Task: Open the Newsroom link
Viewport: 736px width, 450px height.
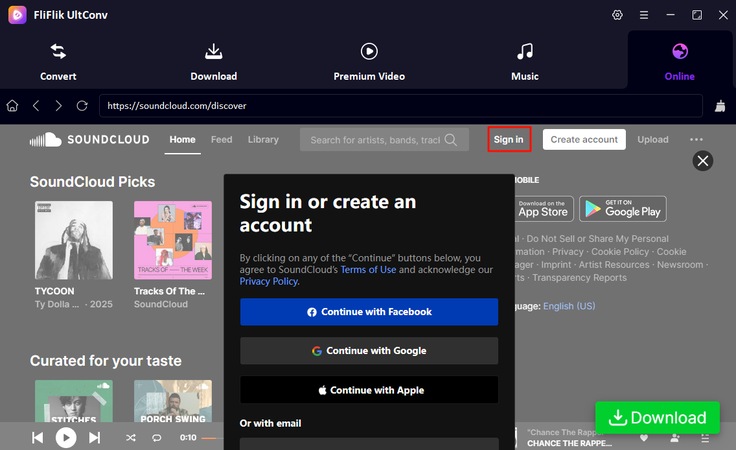Action: coord(680,265)
